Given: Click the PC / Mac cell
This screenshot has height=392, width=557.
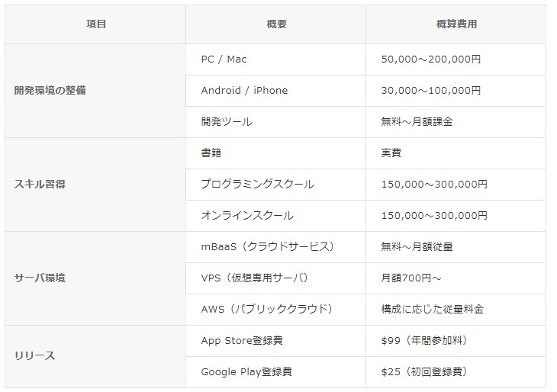Looking at the screenshot, I should pos(224,59).
